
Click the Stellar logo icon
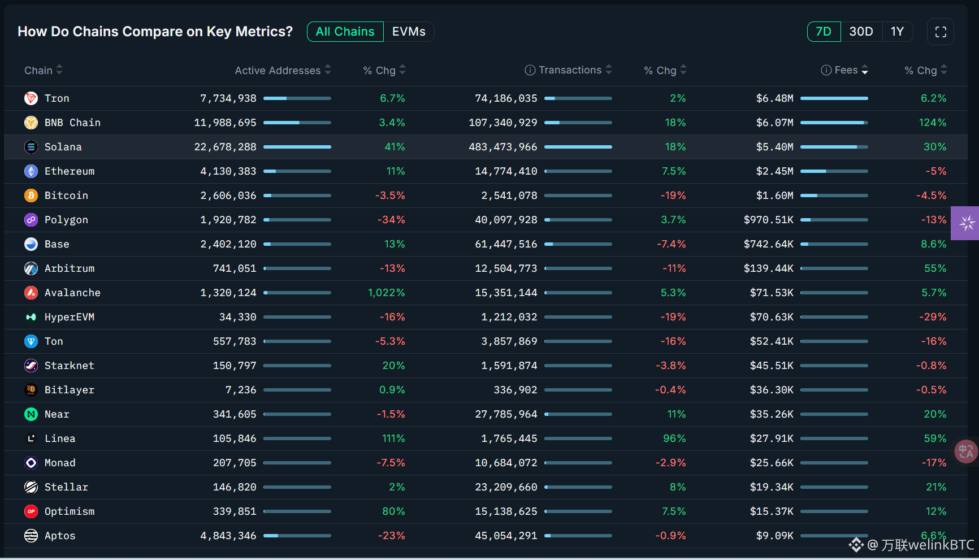[31, 487]
